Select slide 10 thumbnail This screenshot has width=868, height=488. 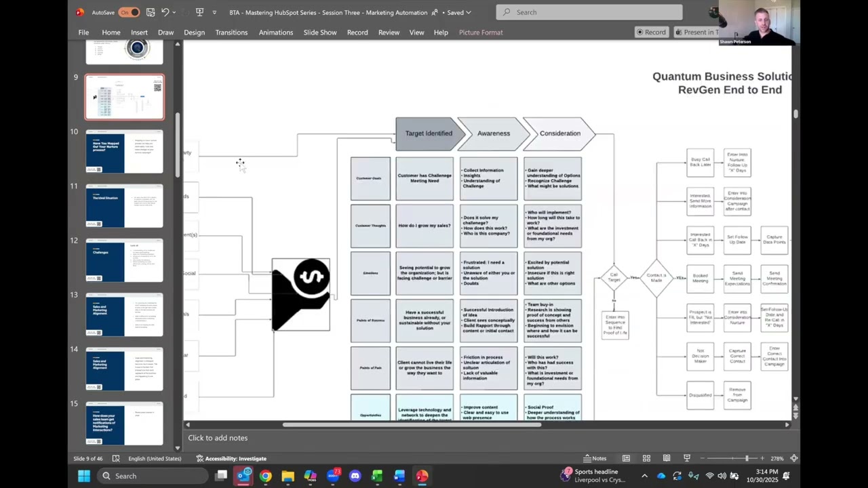[x=124, y=152]
